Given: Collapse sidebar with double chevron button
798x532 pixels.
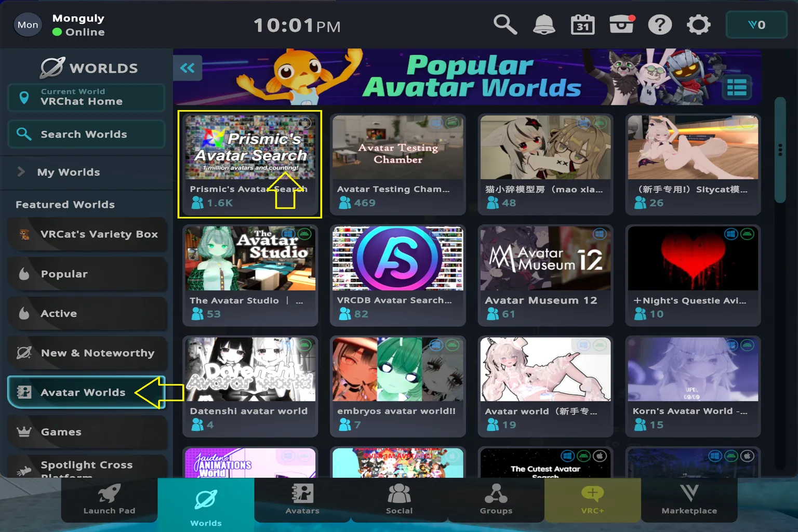Looking at the screenshot, I should [188, 68].
